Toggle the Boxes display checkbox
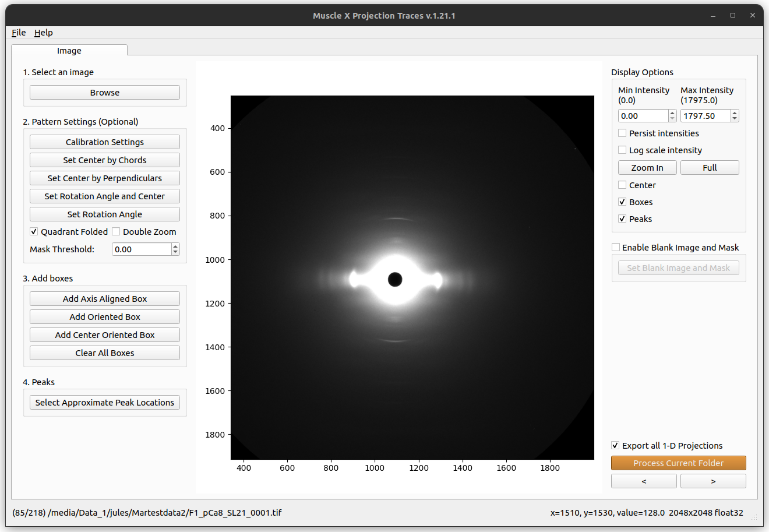This screenshot has height=532, width=769. tap(622, 202)
